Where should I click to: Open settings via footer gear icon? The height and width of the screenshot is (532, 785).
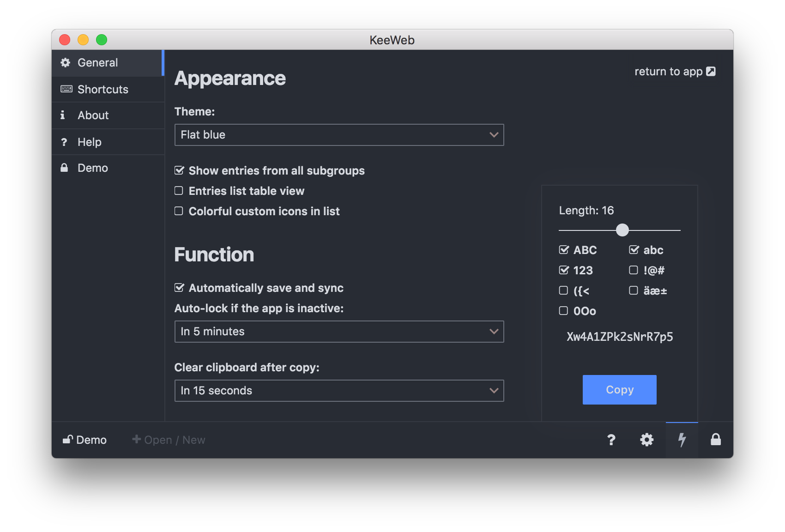click(646, 440)
